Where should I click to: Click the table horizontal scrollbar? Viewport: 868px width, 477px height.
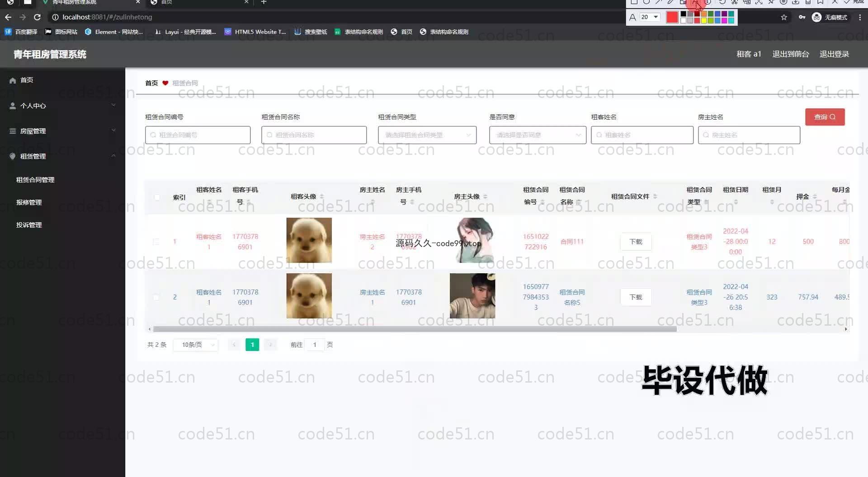point(415,329)
